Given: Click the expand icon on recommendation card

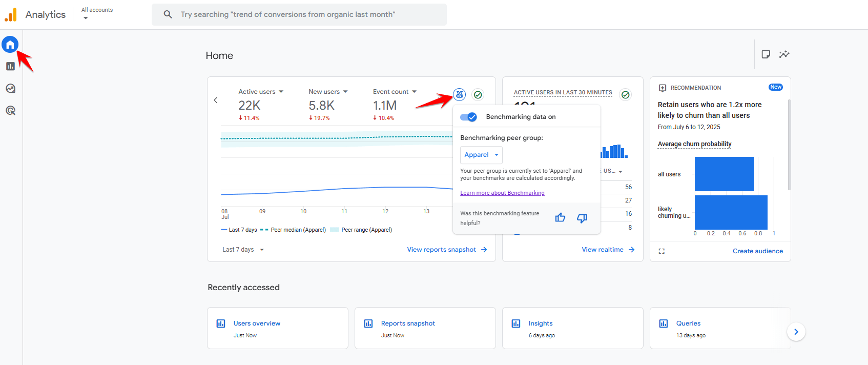Looking at the screenshot, I should [662, 251].
